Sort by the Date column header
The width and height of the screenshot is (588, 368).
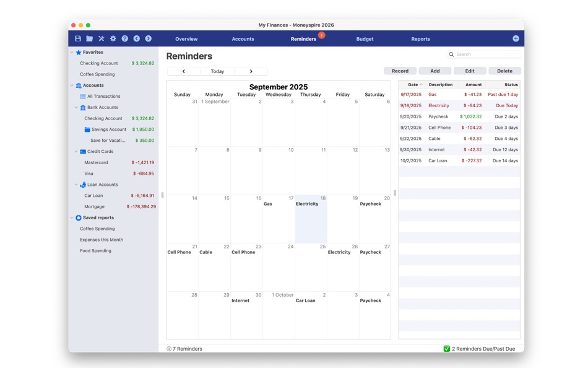point(412,85)
